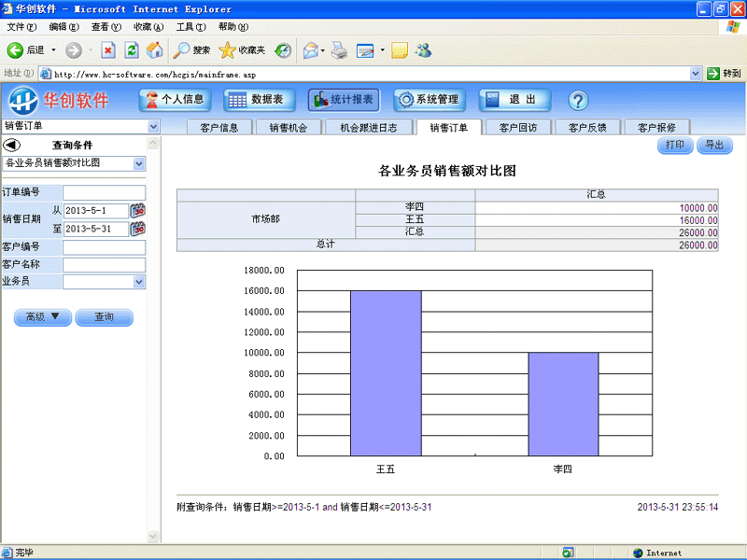Click the start date field 2013-5-1

pyautogui.click(x=96, y=211)
